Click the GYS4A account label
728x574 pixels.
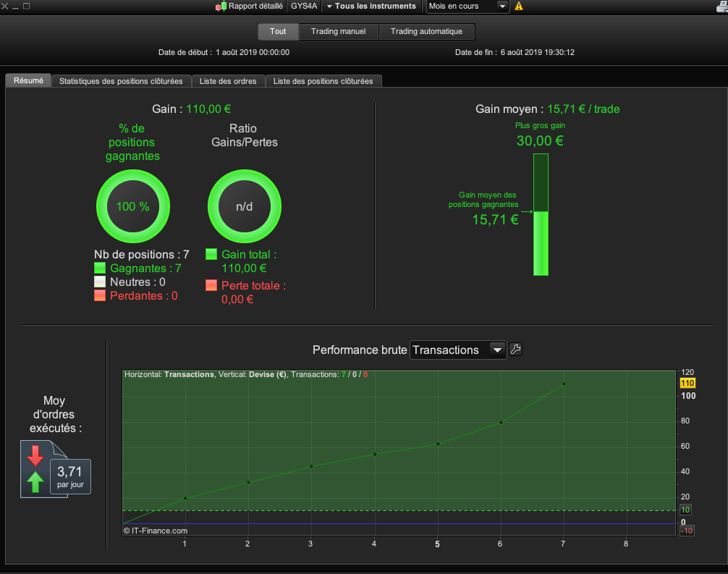(x=304, y=7)
